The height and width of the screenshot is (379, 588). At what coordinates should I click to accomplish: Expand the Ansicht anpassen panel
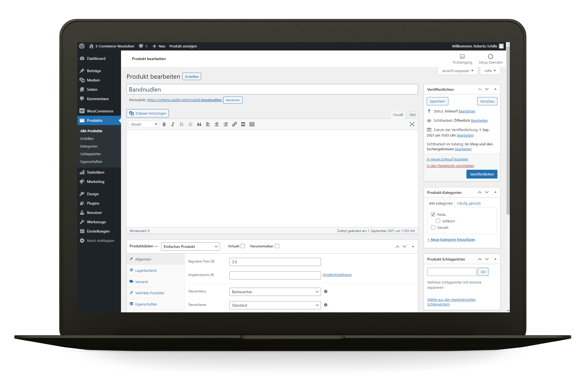[457, 71]
